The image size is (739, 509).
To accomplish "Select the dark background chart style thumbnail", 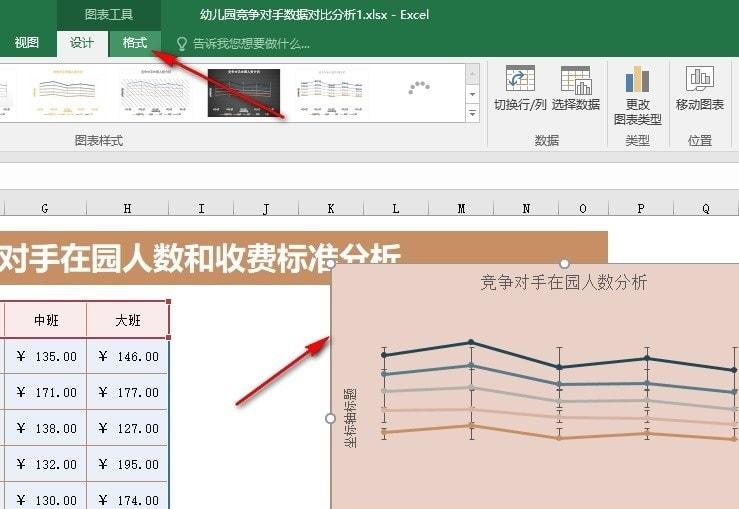I will [x=244, y=93].
